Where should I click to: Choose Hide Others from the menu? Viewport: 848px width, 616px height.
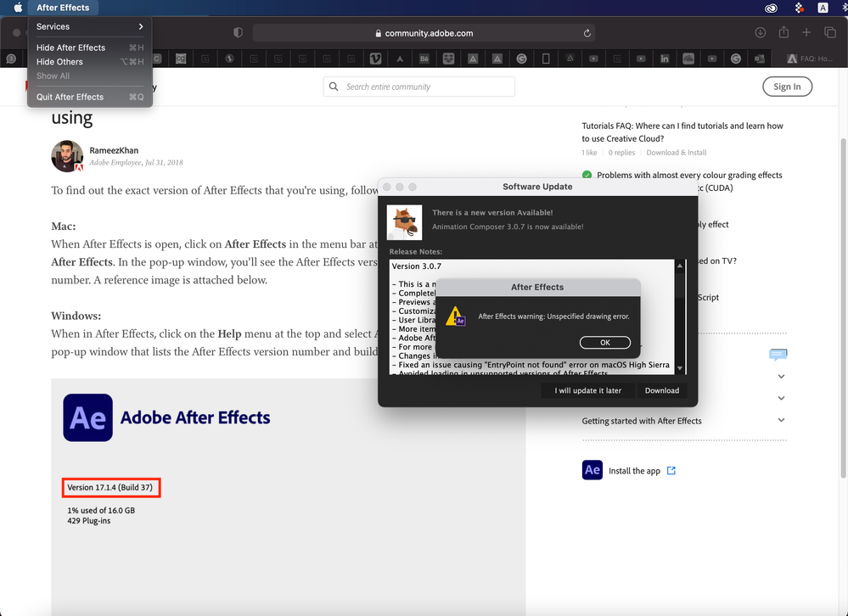[x=90, y=62]
